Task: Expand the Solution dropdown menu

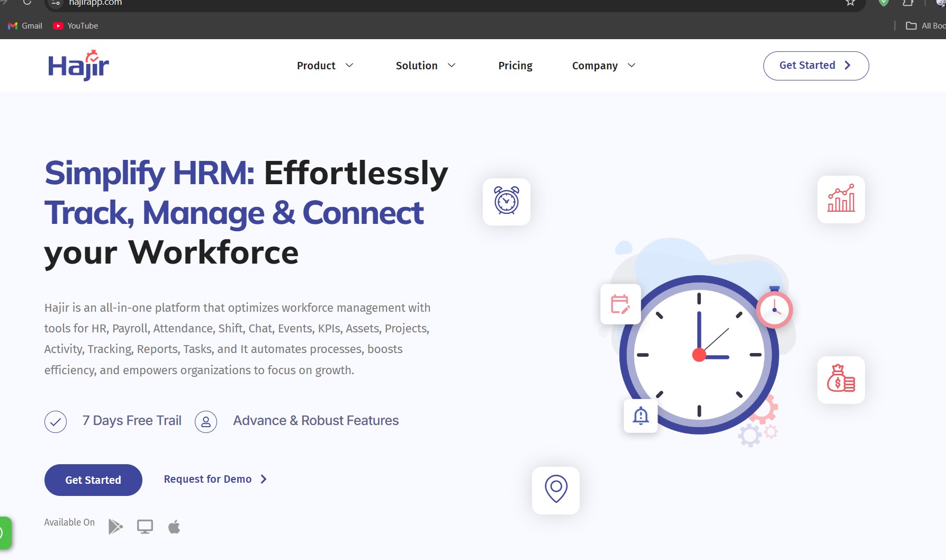Action: (x=425, y=66)
